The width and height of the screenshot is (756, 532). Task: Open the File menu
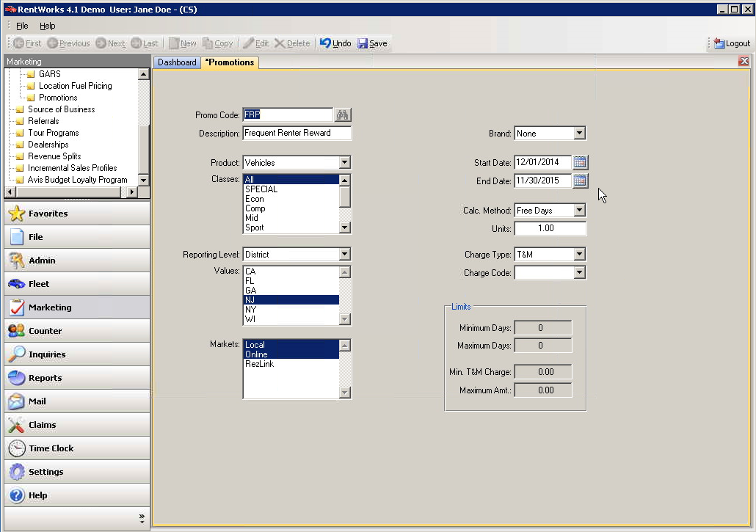coord(22,26)
